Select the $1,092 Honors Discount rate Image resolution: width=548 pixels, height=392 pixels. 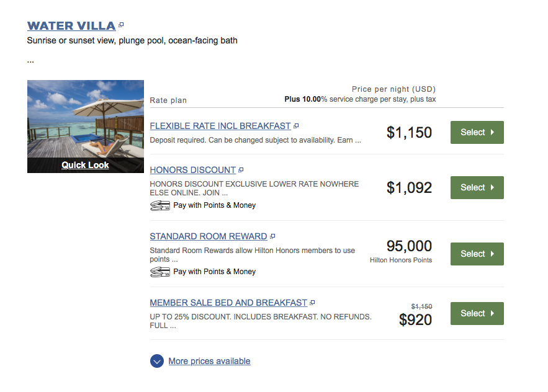477,187
